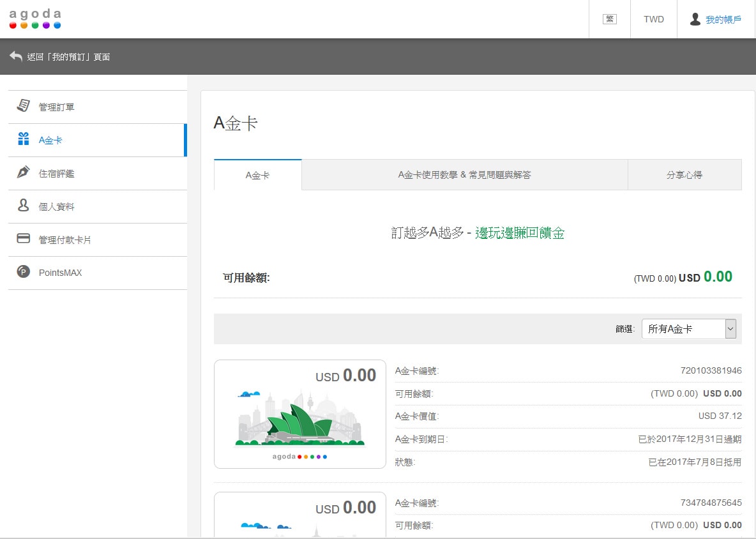
Task: Open 管理訂單 in sidebar
Action: point(98,107)
